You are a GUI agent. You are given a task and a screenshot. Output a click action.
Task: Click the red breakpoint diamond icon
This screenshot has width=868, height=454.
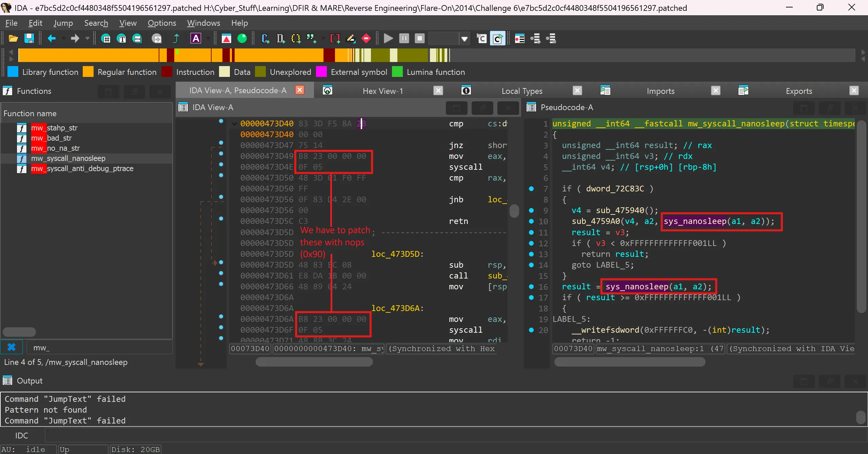pos(366,39)
